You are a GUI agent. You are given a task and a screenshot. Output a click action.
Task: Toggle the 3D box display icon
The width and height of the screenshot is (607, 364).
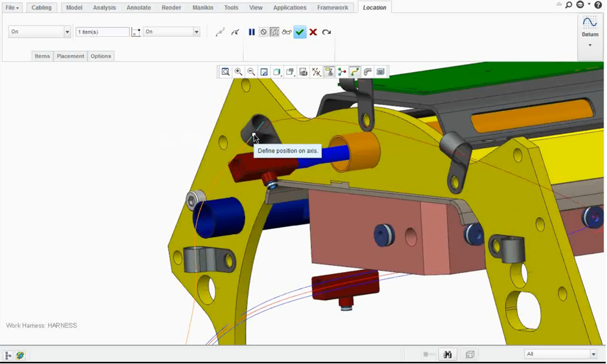[381, 72]
